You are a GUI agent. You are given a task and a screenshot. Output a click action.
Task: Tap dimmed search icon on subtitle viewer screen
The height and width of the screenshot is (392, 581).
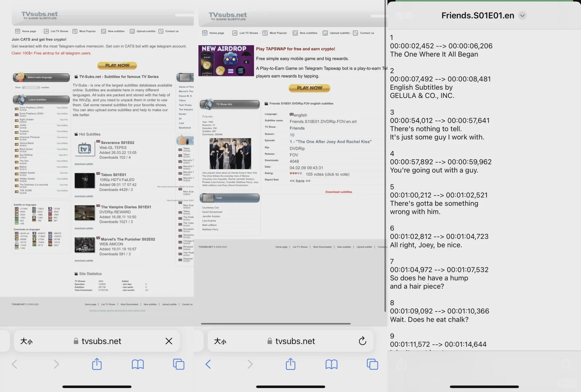(x=566, y=364)
